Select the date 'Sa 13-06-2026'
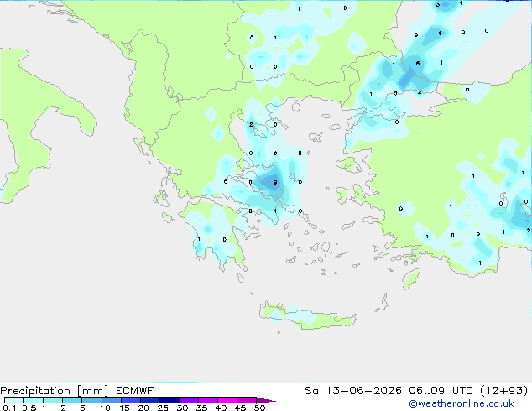Viewport: 532px width, 411px height. 353,391
